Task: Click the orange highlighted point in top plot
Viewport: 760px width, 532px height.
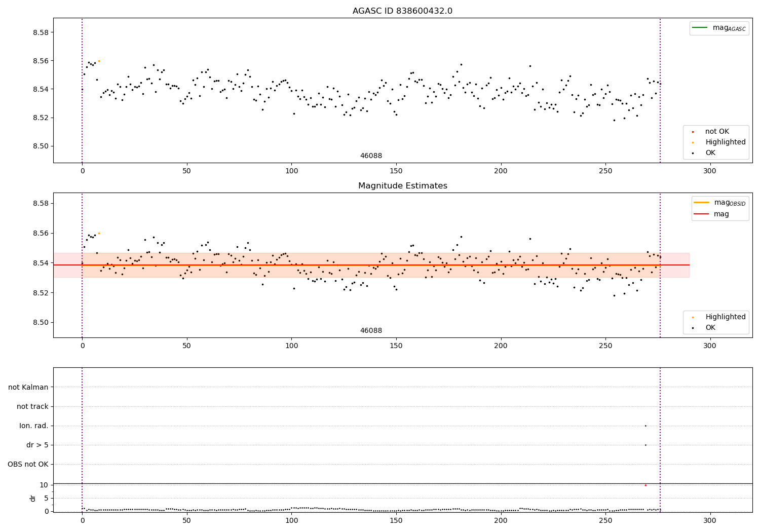Action: (99, 61)
